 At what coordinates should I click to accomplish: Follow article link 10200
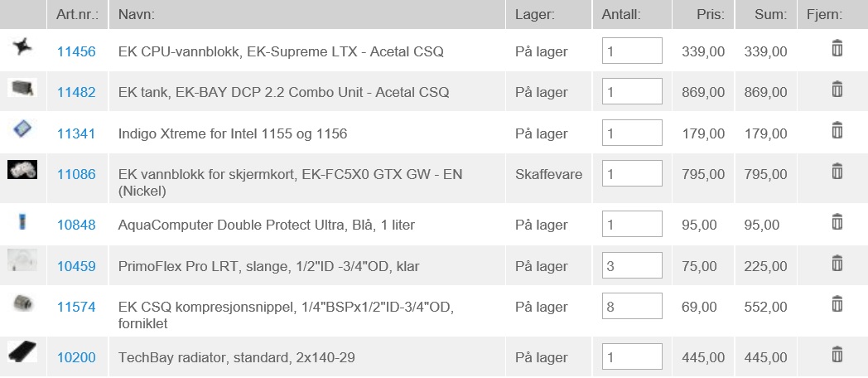(76, 358)
